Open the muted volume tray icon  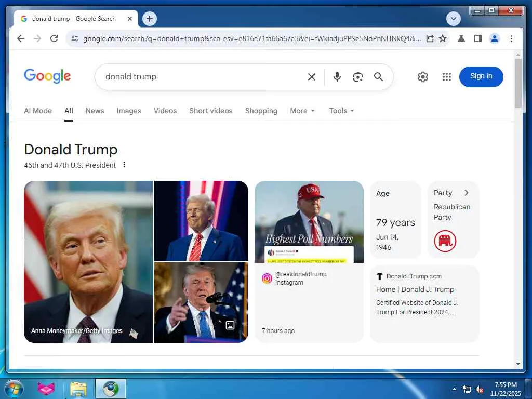click(480, 390)
